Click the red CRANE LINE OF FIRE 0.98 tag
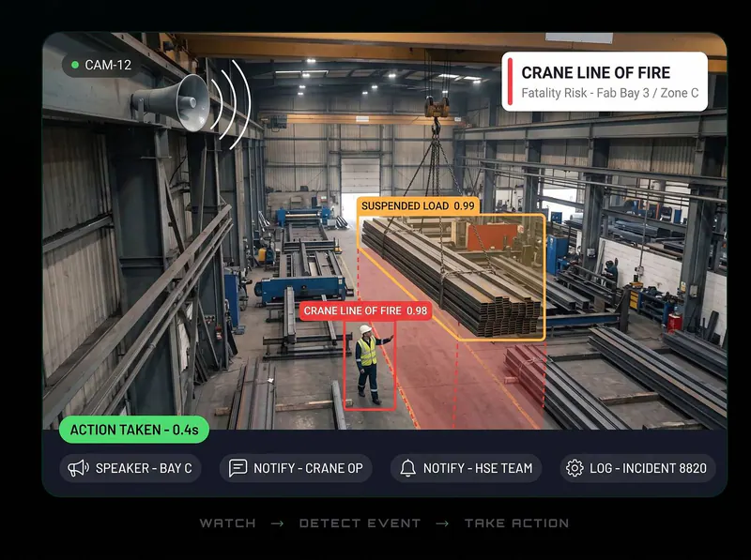This screenshot has width=751, height=560. [x=365, y=310]
